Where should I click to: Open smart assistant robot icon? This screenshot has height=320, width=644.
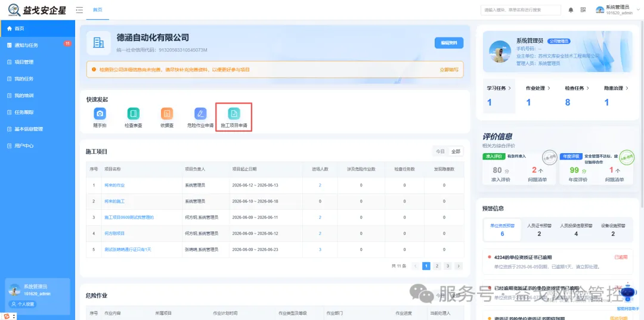627,293
